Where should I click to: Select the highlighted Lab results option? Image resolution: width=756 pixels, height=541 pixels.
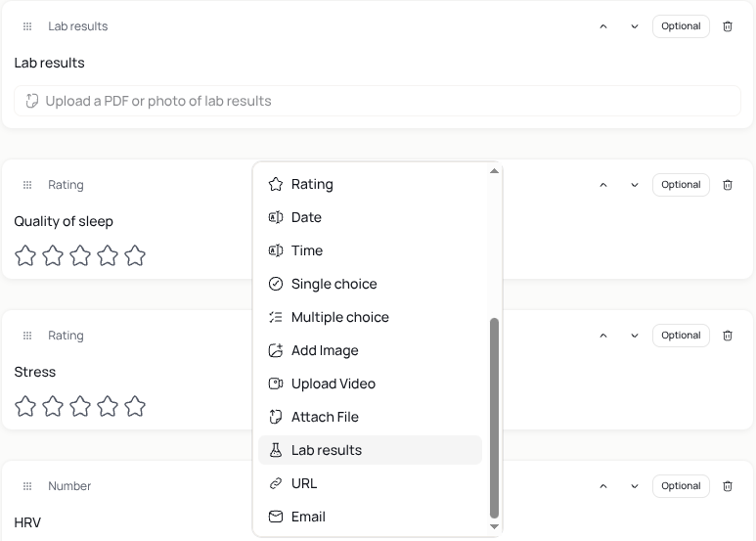coord(370,450)
